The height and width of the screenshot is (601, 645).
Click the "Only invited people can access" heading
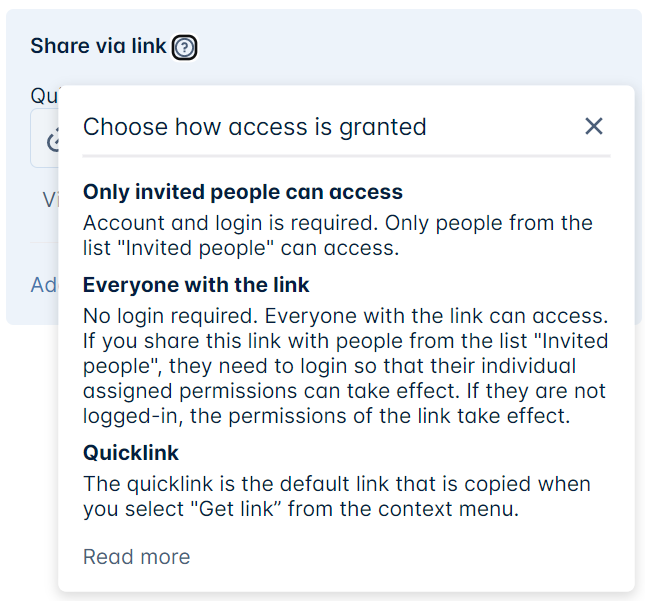tap(242, 192)
